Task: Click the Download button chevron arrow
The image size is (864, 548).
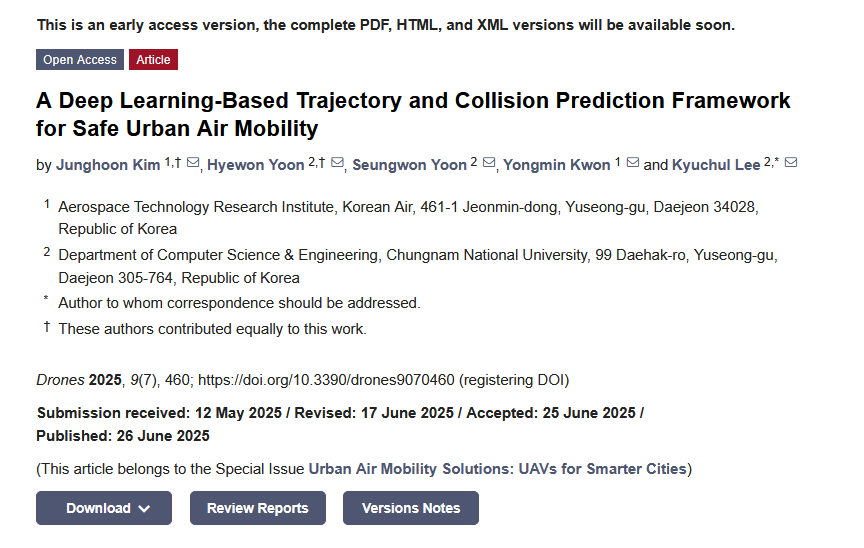Action: pyautogui.click(x=144, y=509)
